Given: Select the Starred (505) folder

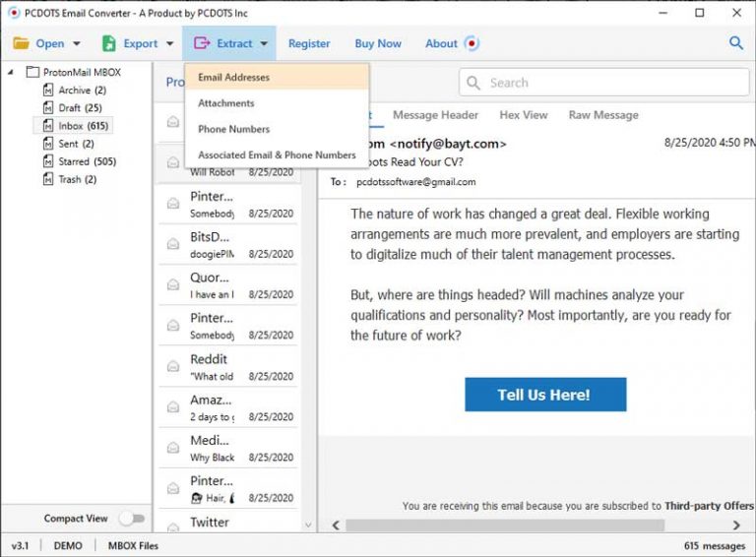Looking at the screenshot, I should click(x=80, y=161).
